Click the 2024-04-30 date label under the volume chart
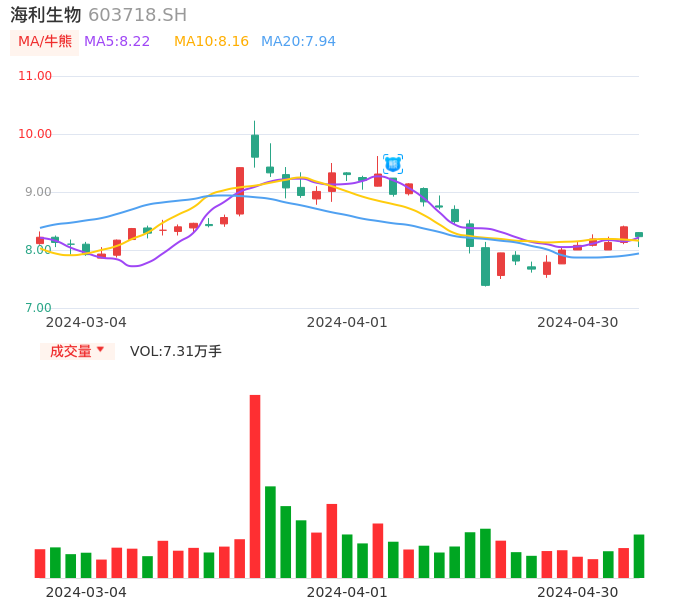The image size is (686, 606). coord(578,592)
